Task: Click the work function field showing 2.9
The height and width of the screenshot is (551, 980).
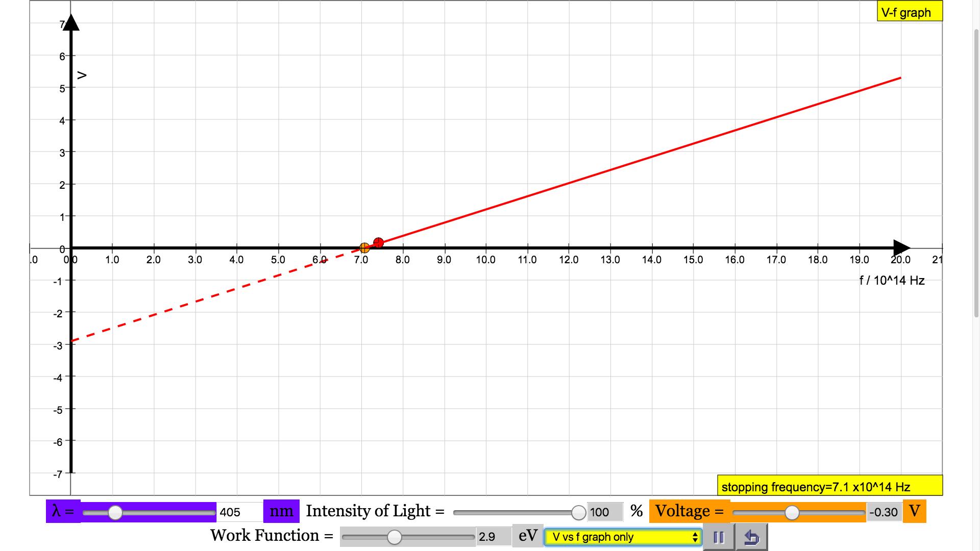Action: pos(494,537)
